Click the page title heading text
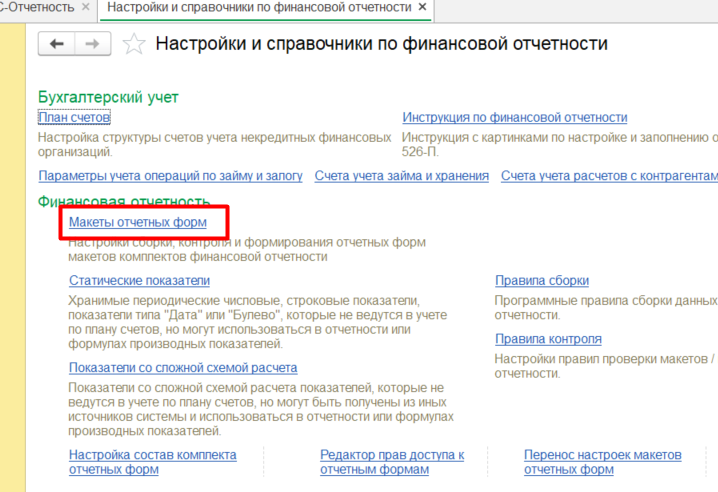This screenshot has height=492, width=718. click(x=381, y=44)
